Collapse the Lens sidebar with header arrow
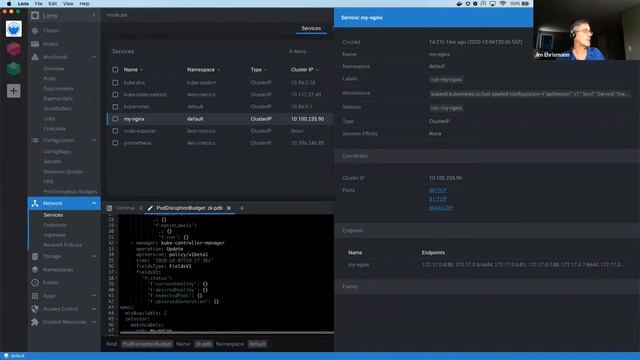The image size is (640, 360). 94,16
